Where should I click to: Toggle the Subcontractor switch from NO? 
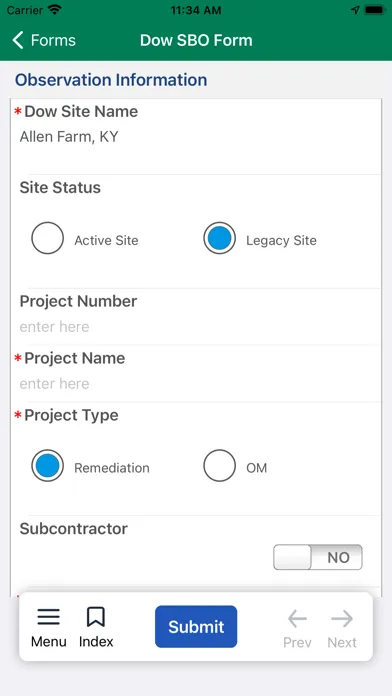coord(318,557)
